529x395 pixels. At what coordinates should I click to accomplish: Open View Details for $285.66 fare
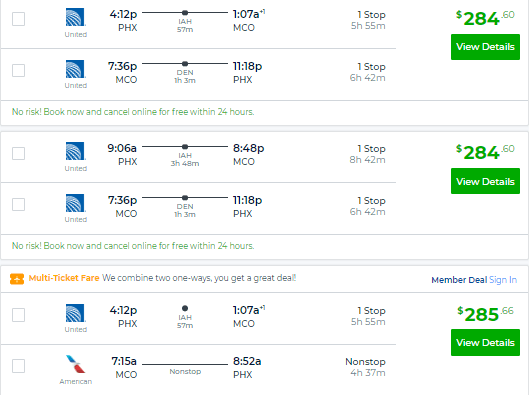coord(485,342)
